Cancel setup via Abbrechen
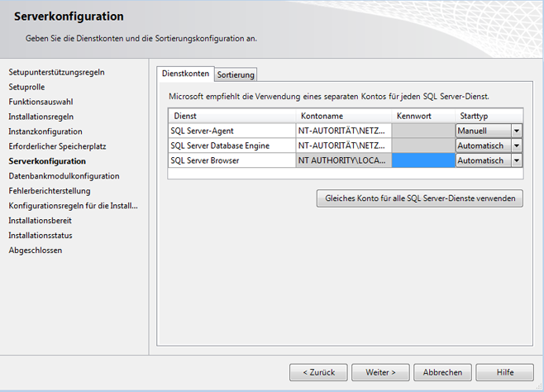The height and width of the screenshot is (392, 544). (442, 372)
